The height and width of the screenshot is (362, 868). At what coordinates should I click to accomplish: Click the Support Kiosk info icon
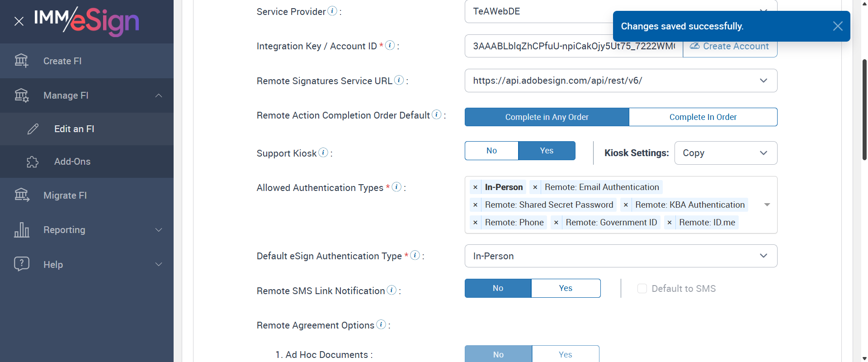(323, 152)
